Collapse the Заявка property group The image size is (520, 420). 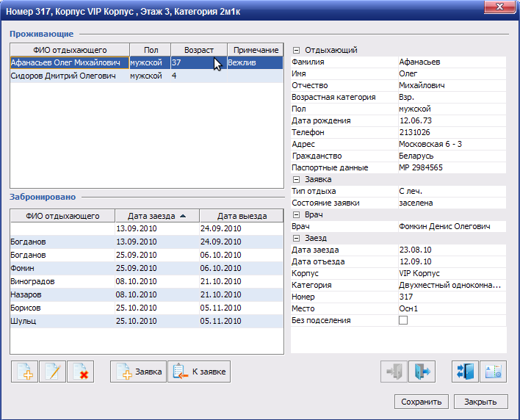[297, 180]
